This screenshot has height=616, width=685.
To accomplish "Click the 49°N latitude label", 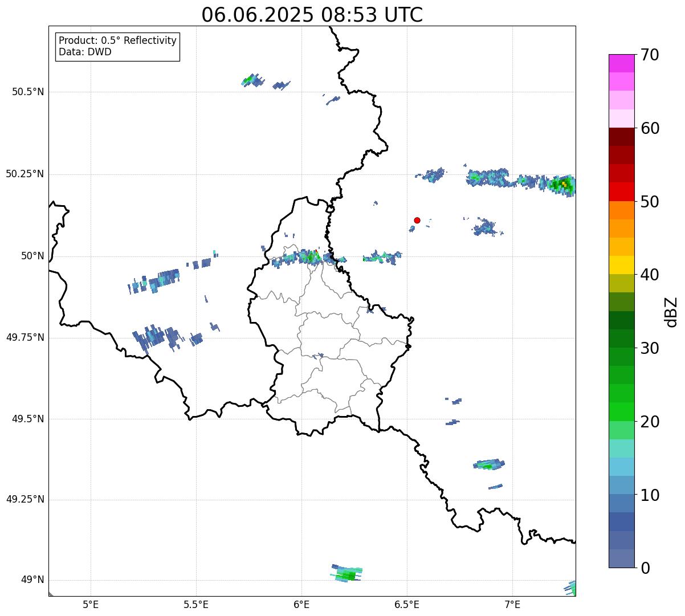I will [x=32, y=580].
